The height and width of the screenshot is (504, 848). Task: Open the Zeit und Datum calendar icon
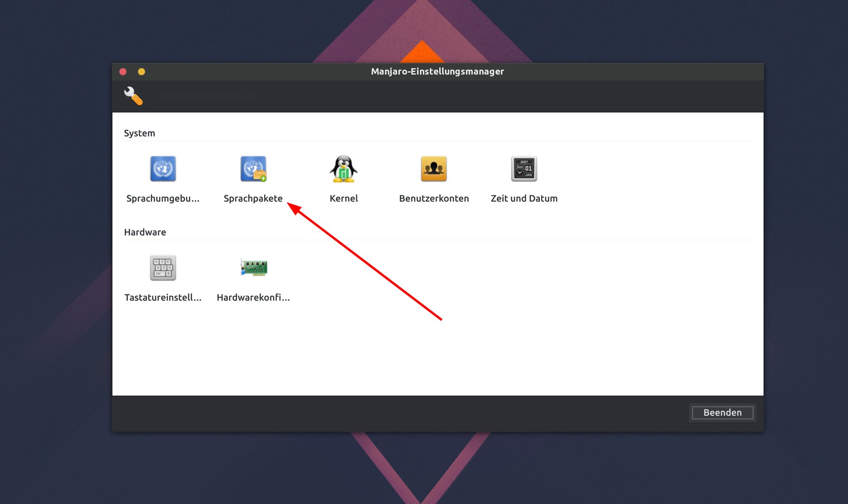click(524, 169)
